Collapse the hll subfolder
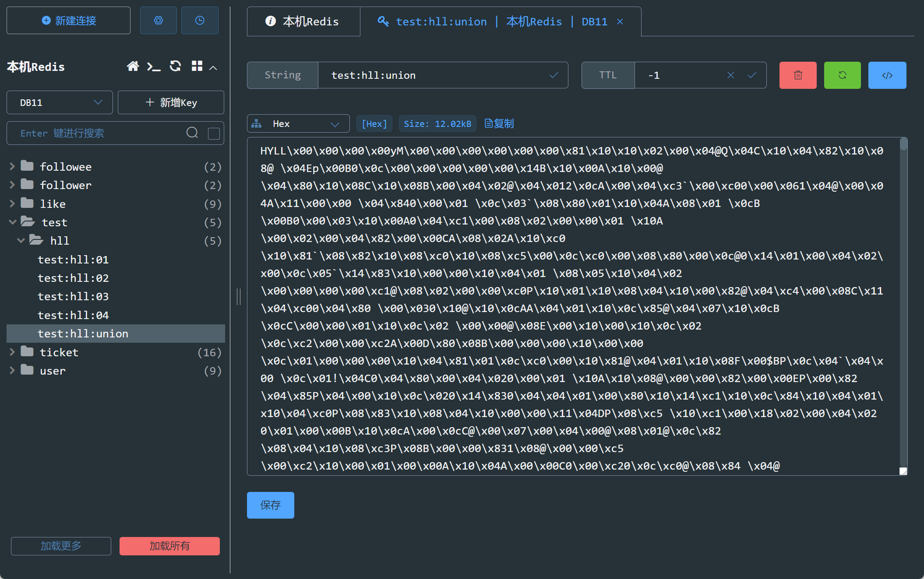Screen dimensions: 924x579 [21, 240]
